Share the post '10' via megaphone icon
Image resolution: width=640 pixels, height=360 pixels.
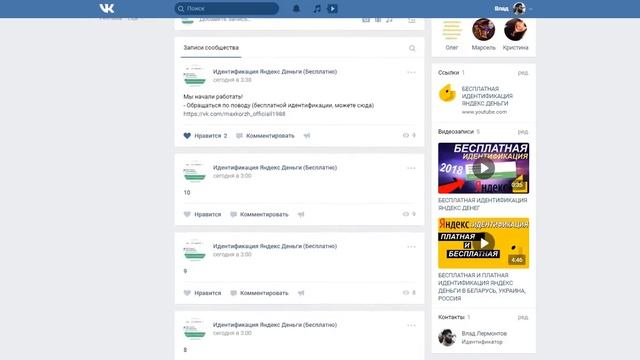[x=301, y=214]
